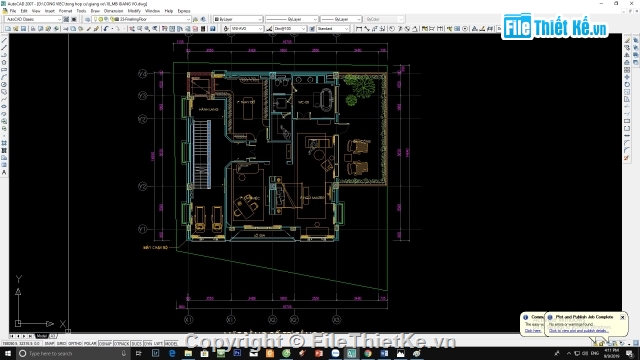Open the Properties palette icon
The height and width of the screenshot is (360, 640).
click(164, 29)
